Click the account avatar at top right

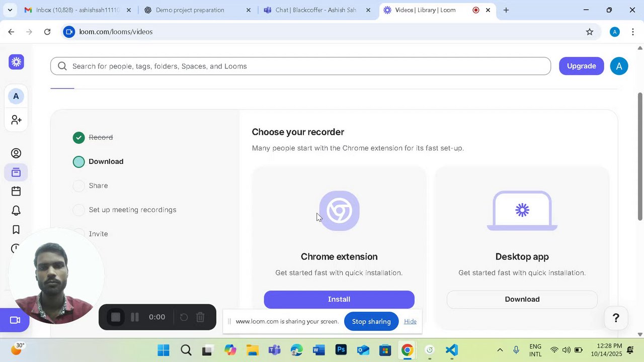click(x=619, y=66)
